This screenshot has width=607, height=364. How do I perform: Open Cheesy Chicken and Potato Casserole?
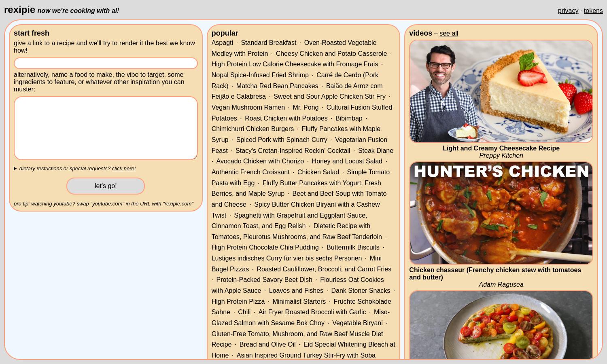[x=331, y=54]
